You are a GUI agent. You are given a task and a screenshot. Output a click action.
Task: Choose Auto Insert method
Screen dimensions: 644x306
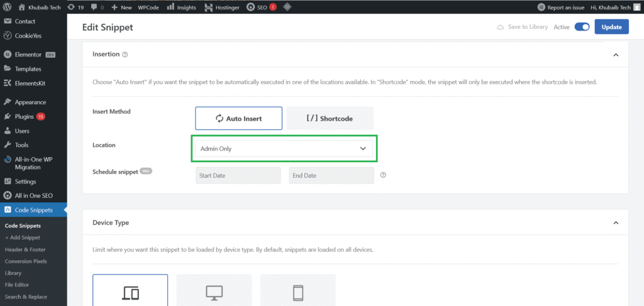[x=238, y=118]
